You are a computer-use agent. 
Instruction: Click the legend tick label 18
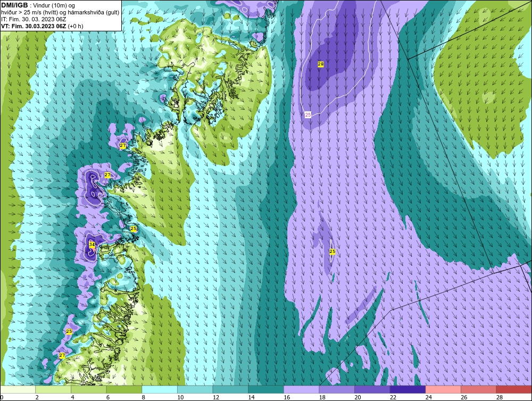click(322, 397)
